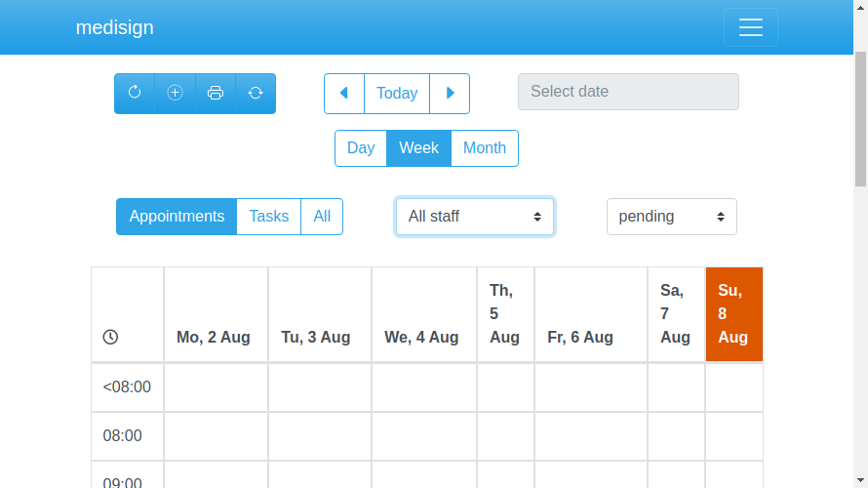Switch to Day view
This screenshot has width=868, height=488.
tap(361, 148)
